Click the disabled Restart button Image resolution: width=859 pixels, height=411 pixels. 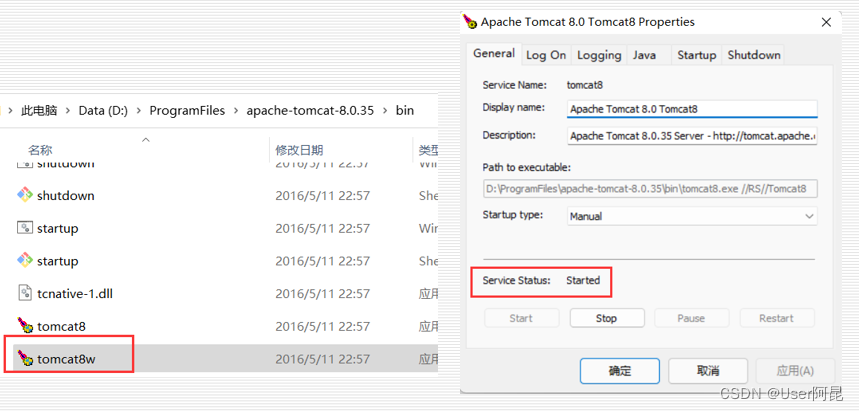pos(777,318)
